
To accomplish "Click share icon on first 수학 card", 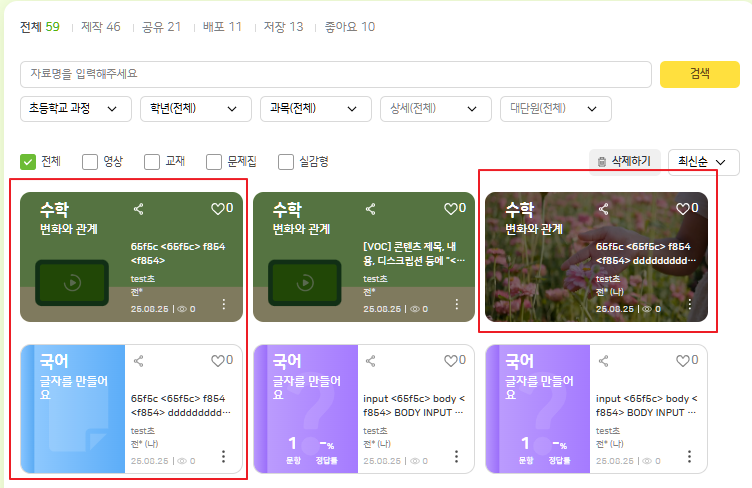I will click(139, 209).
